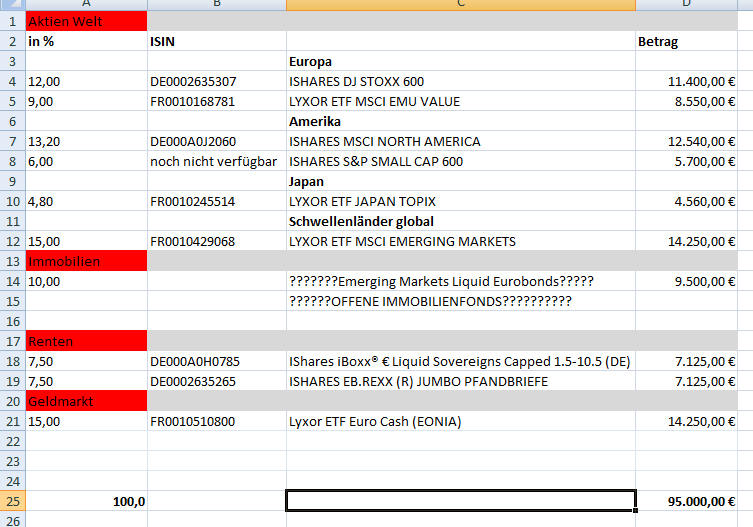
Task: Select the 'Aktien Welt' red header cell
Action: 86,21
